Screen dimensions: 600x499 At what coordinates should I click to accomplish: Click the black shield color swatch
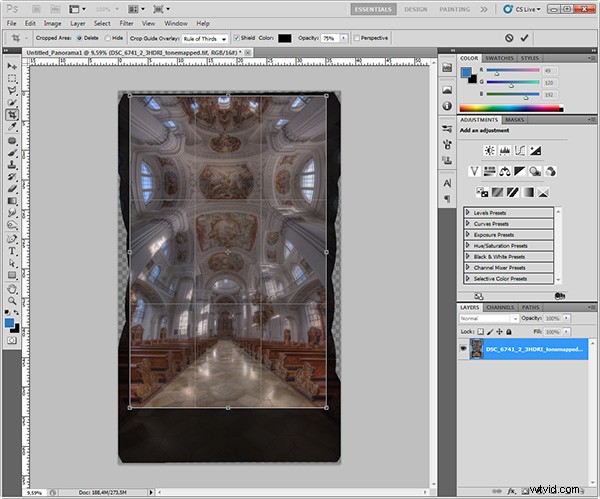pyautogui.click(x=285, y=38)
